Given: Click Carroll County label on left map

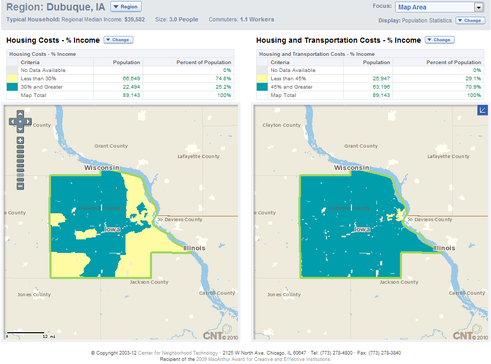Looking at the screenshot, I should tap(217, 293).
